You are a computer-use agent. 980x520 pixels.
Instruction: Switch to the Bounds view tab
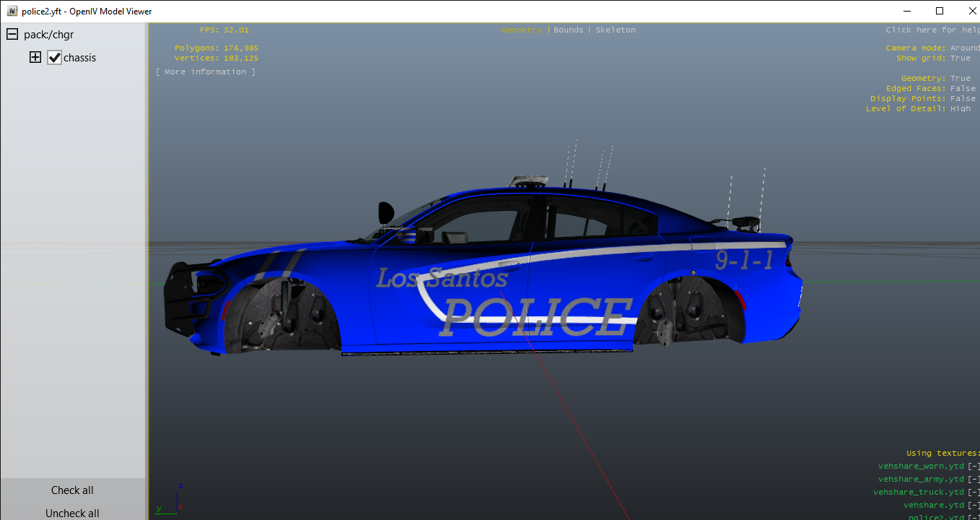click(x=568, y=30)
